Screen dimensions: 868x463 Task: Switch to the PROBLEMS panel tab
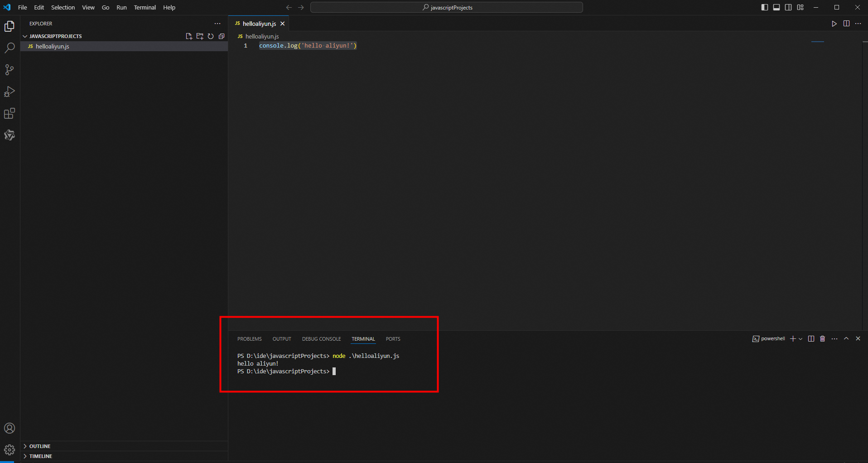pyautogui.click(x=249, y=339)
